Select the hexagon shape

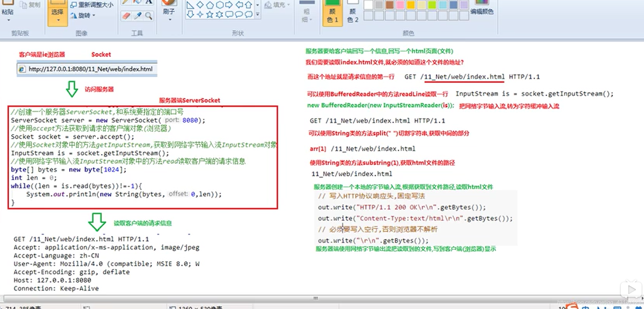click(219, 5)
